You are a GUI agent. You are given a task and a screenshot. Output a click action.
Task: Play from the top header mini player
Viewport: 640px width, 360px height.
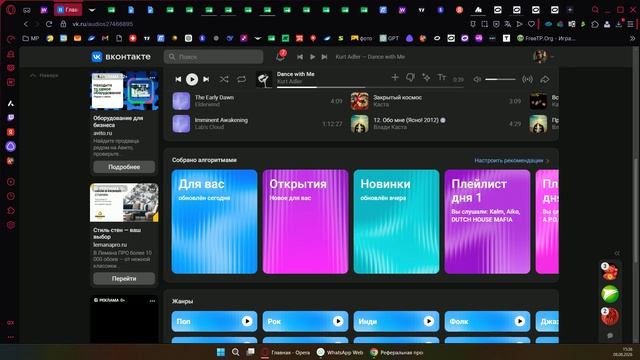pos(312,57)
